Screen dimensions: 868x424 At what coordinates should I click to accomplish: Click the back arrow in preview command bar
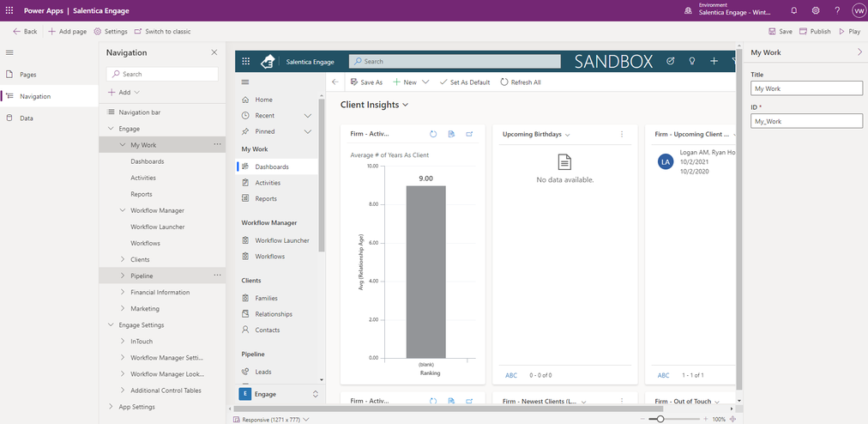click(335, 82)
